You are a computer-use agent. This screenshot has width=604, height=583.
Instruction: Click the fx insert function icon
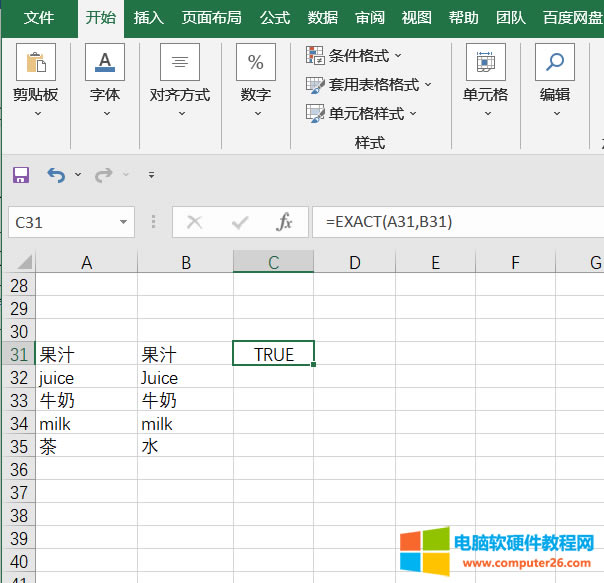click(285, 222)
